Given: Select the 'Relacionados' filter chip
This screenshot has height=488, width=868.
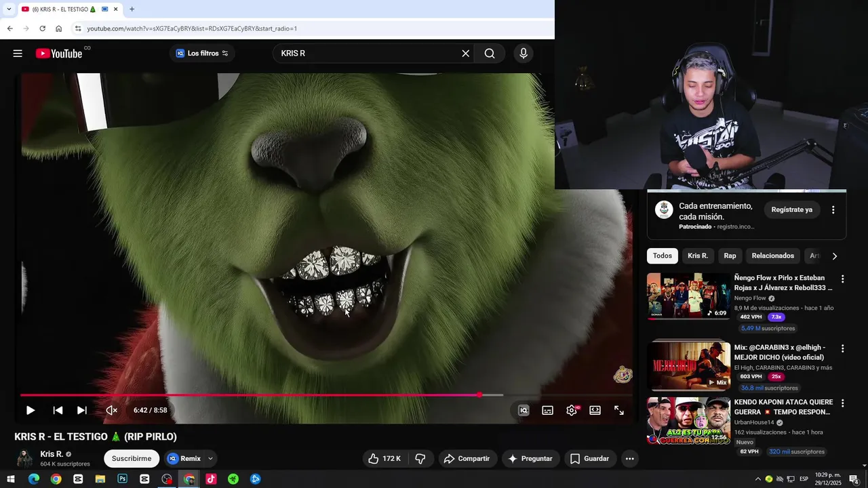Looking at the screenshot, I should [x=772, y=256].
